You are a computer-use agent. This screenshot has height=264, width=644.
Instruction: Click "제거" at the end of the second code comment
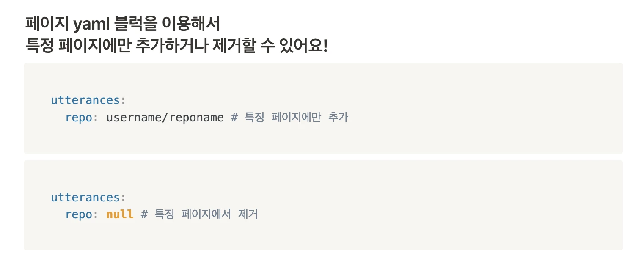click(x=248, y=214)
